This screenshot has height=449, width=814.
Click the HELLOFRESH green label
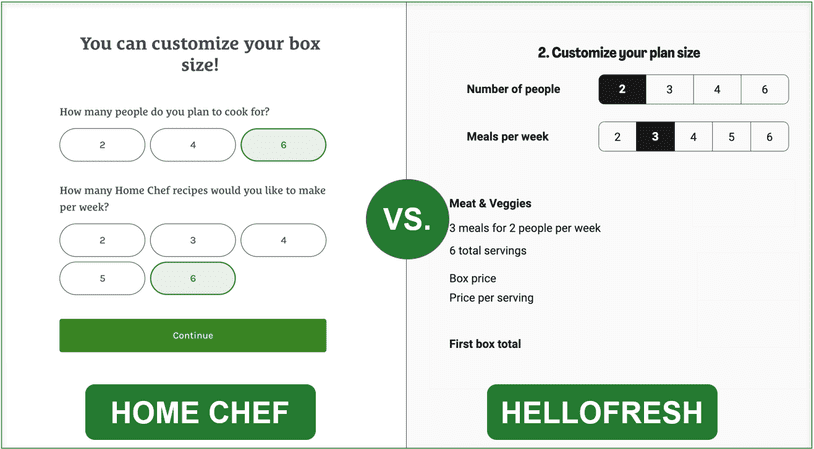pos(602,412)
